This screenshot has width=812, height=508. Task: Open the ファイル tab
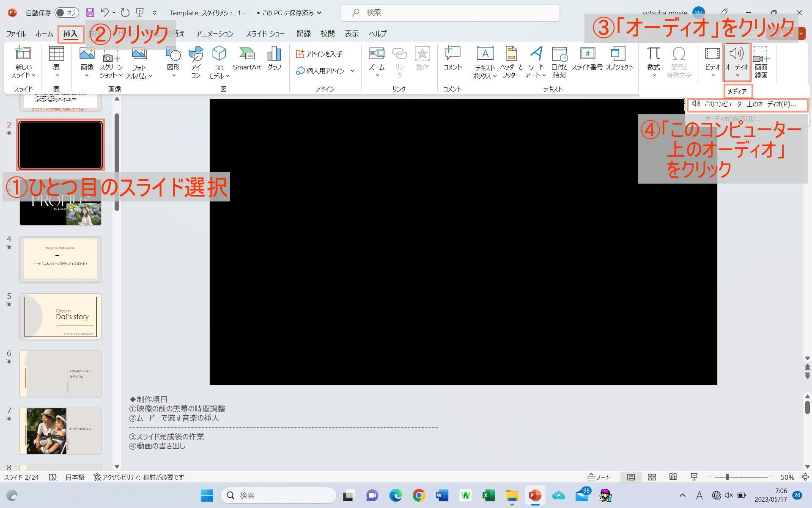16,33
